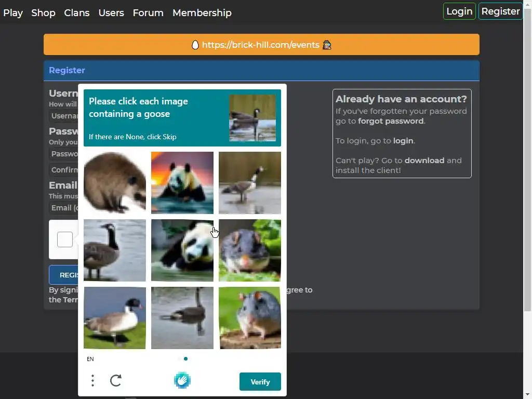Screen dimensions: 532x399
Task: Click the hCaptcha hand logo
Action: click(x=182, y=380)
